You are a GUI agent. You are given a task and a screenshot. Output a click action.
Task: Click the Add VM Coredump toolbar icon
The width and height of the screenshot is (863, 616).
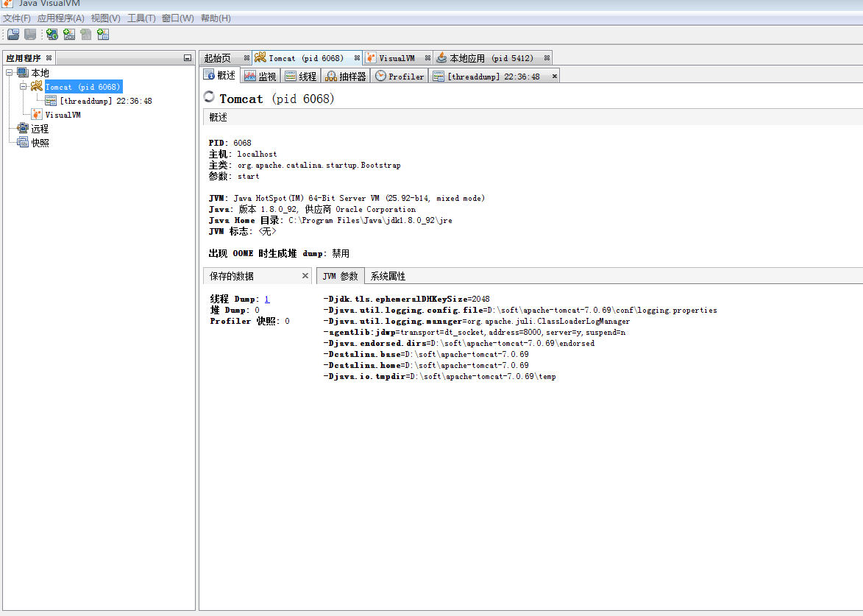pyautogui.click(x=86, y=34)
